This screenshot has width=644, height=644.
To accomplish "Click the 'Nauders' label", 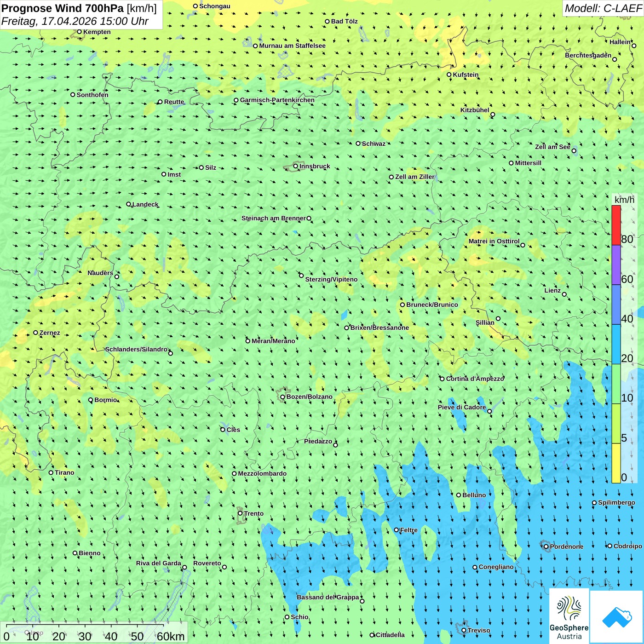I will (100, 273).
